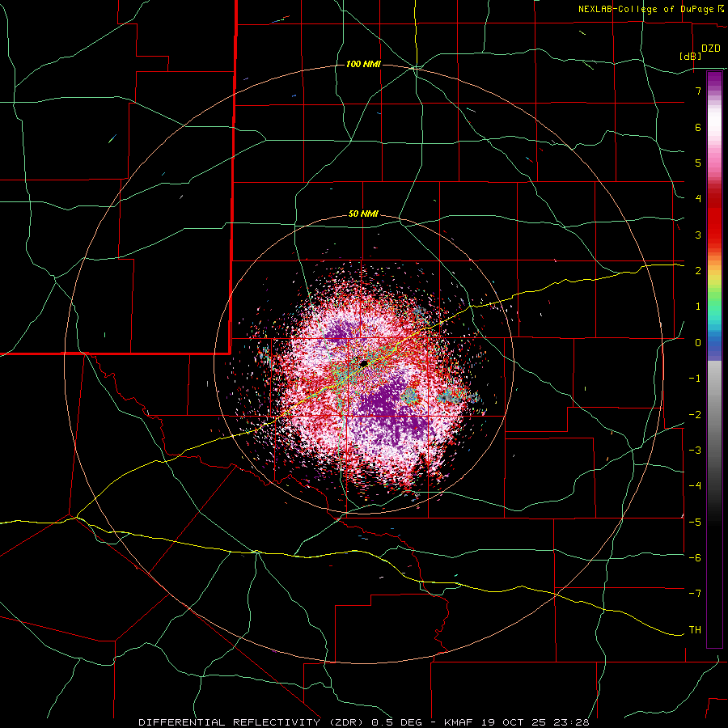This screenshot has height=728, width=728.
Task: Click the -7 dB value on the color scale
Action: pos(695,594)
